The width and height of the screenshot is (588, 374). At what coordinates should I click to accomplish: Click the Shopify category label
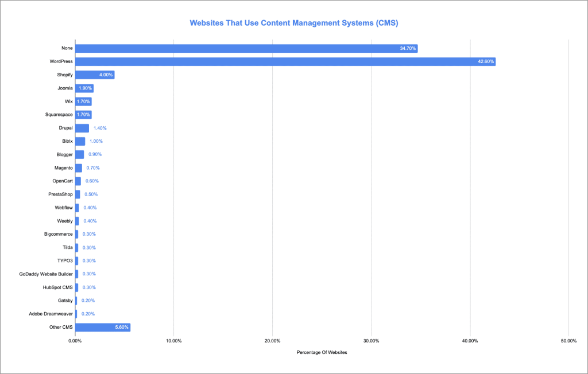click(65, 75)
